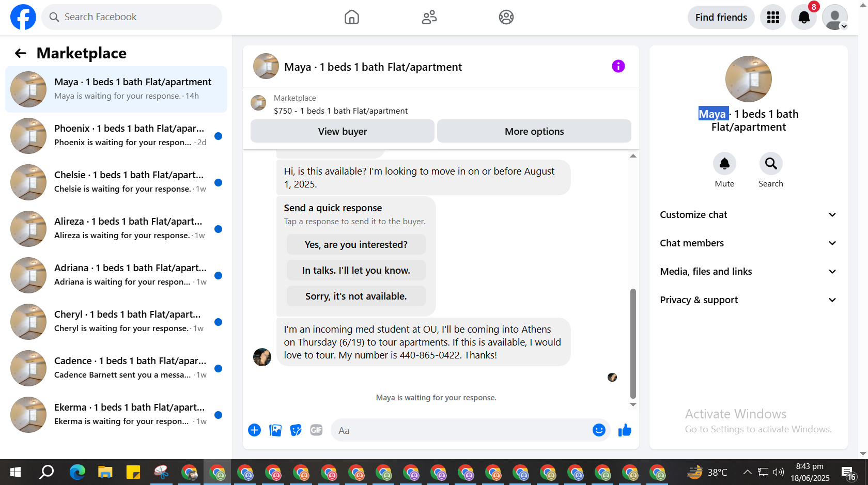Viewport: 868px width, 485px height.
Task: Show hidden system tray icons
Action: [747, 472]
